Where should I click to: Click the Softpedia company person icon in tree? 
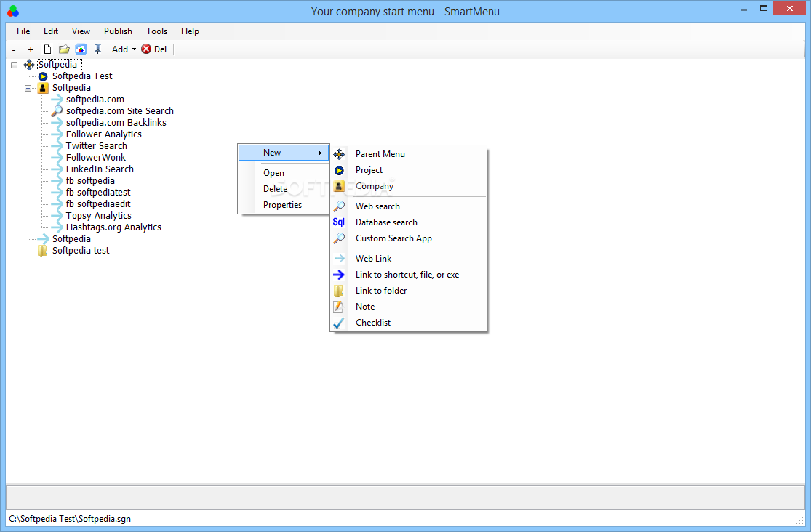(43, 88)
